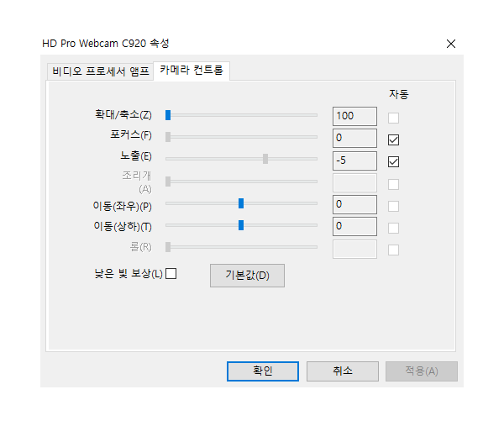Click the 확대/축소 value field showing 100
The width and height of the screenshot is (504, 421).
click(x=354, y=116)
